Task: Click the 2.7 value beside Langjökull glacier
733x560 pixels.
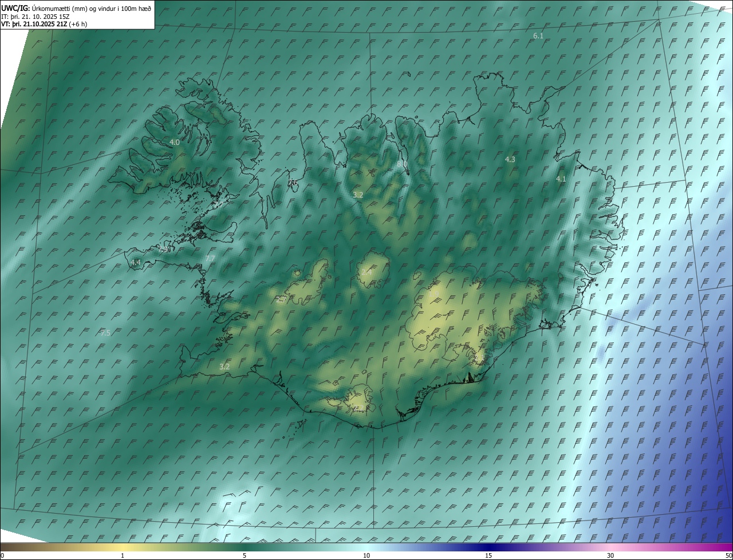Action: coord(281,299)
